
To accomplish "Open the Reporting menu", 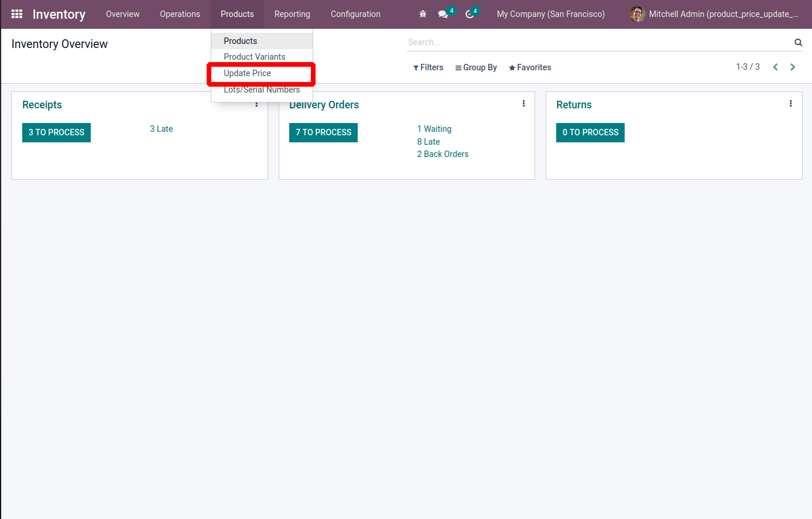I will [292, 14].
